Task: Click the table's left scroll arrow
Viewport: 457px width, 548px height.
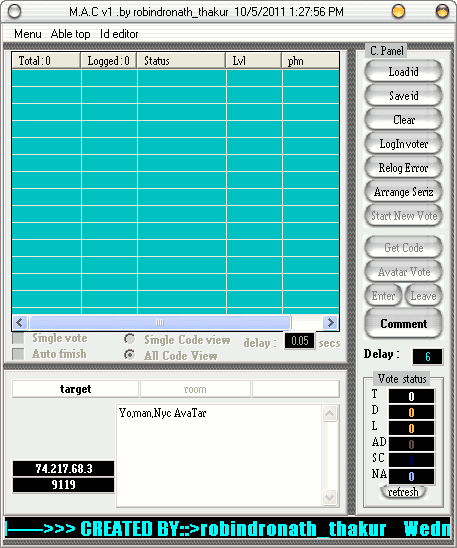Action: (x=20, y=322)
